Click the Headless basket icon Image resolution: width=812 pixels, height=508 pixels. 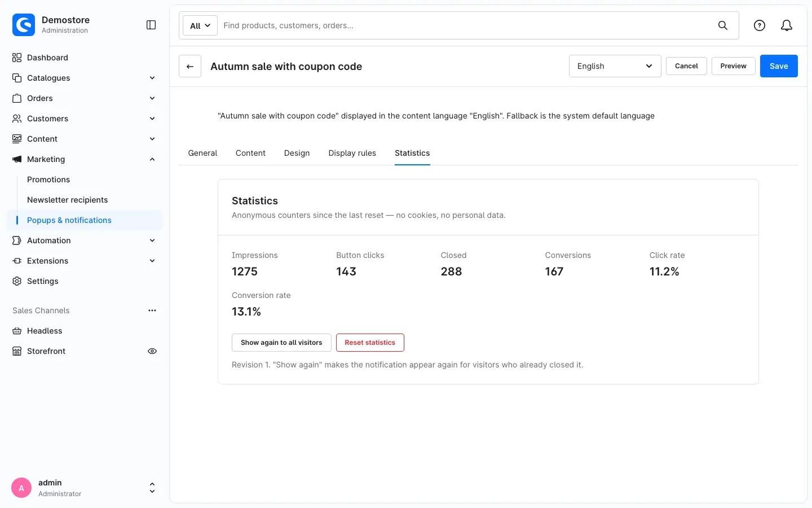coord(17,331)
